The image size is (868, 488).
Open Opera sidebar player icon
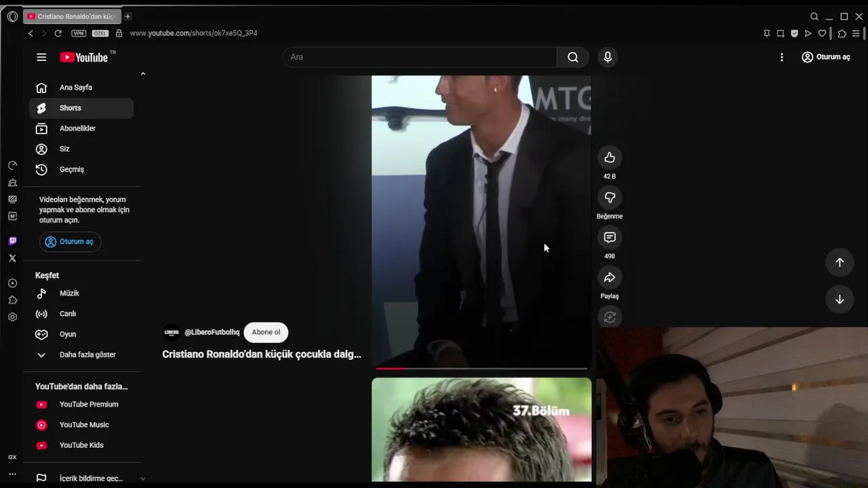coord(12,283)
